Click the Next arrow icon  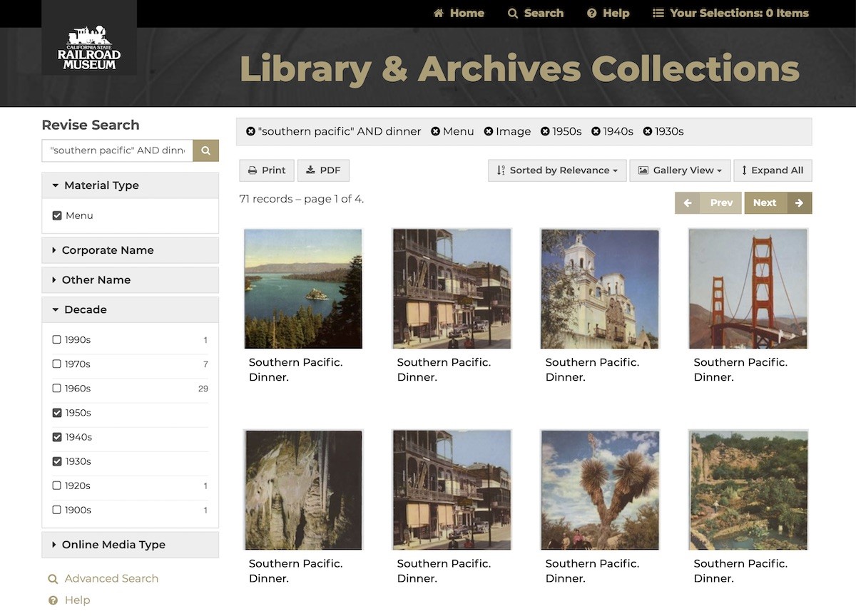click(800, 203)
